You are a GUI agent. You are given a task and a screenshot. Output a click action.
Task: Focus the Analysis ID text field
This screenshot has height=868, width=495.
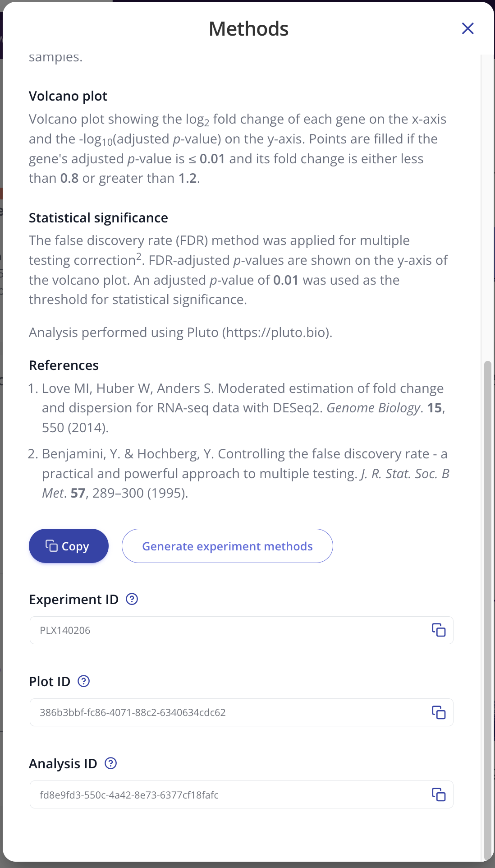point(225,794)
